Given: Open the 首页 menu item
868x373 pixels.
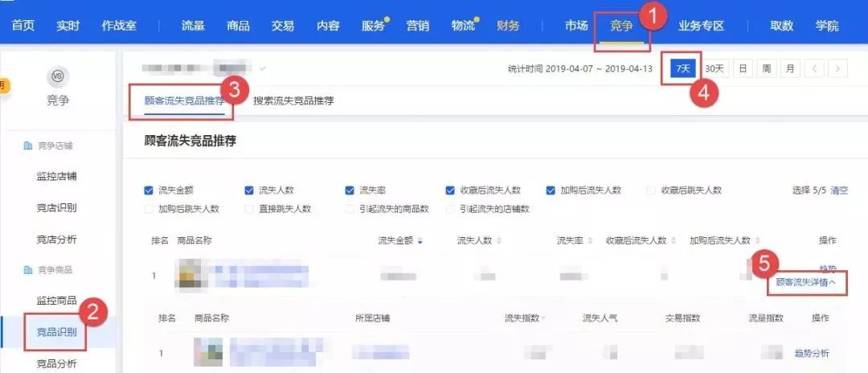Looking at the screenshot, I should click(23, 26).
